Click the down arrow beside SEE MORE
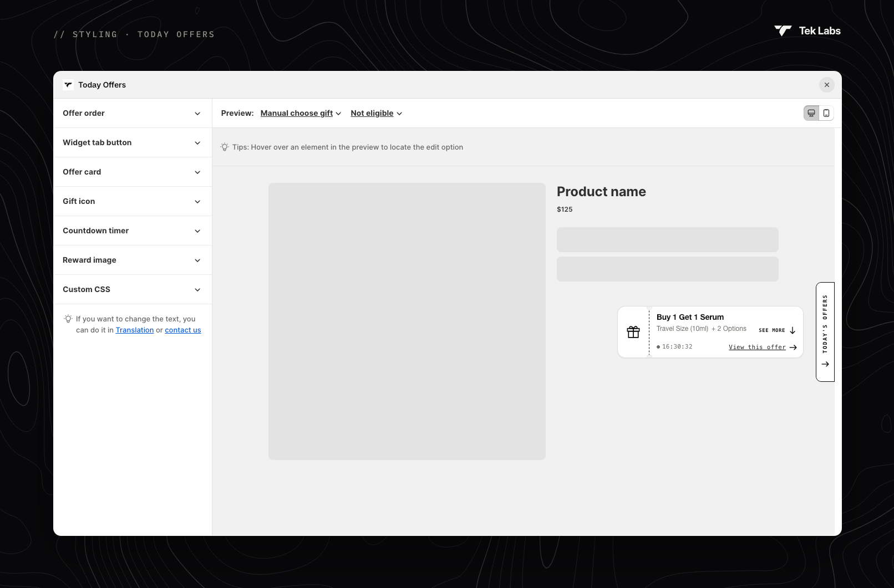894x588 pixels. point(793,330)
